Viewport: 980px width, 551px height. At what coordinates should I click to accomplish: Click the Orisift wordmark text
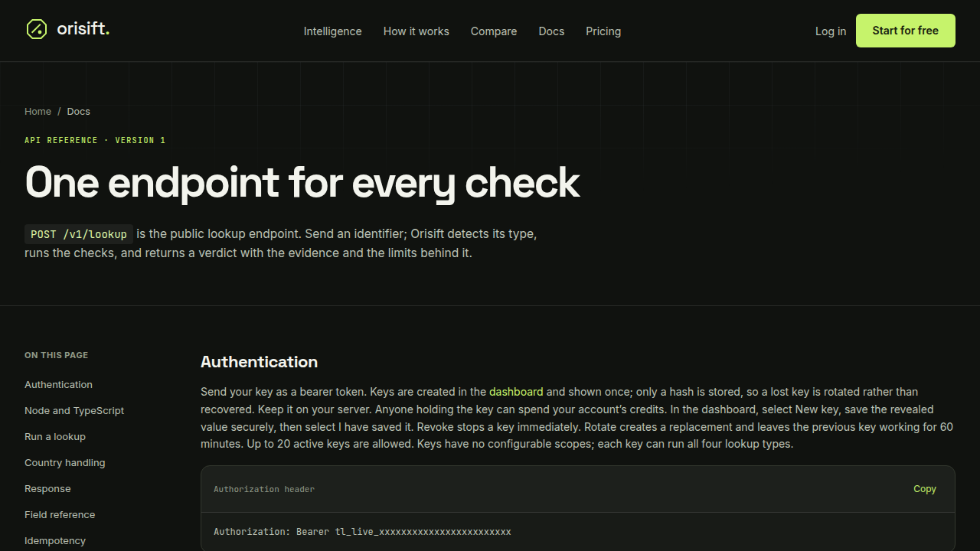click(x=83, y=30)
